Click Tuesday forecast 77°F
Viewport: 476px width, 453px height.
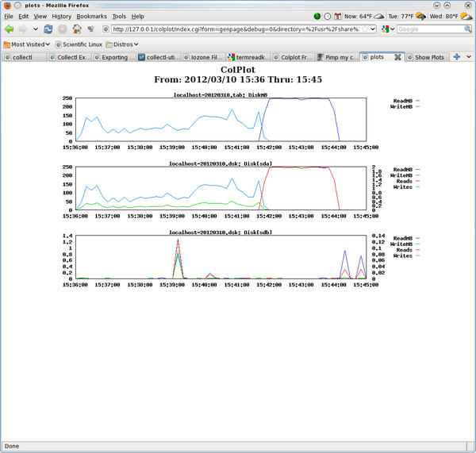(407, 17)
